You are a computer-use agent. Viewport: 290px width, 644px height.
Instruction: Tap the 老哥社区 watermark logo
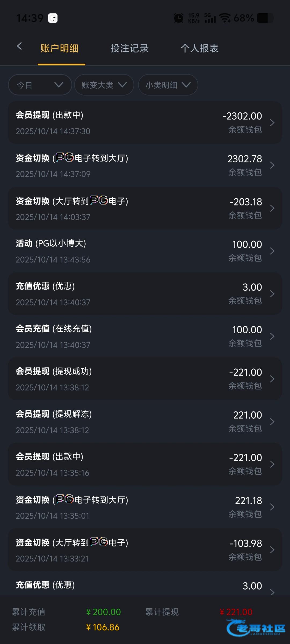point(256,628)
